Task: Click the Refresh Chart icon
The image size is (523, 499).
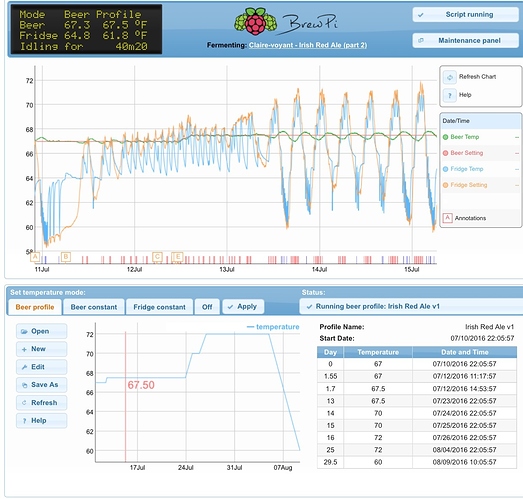Action: click(x=449, y=77)
